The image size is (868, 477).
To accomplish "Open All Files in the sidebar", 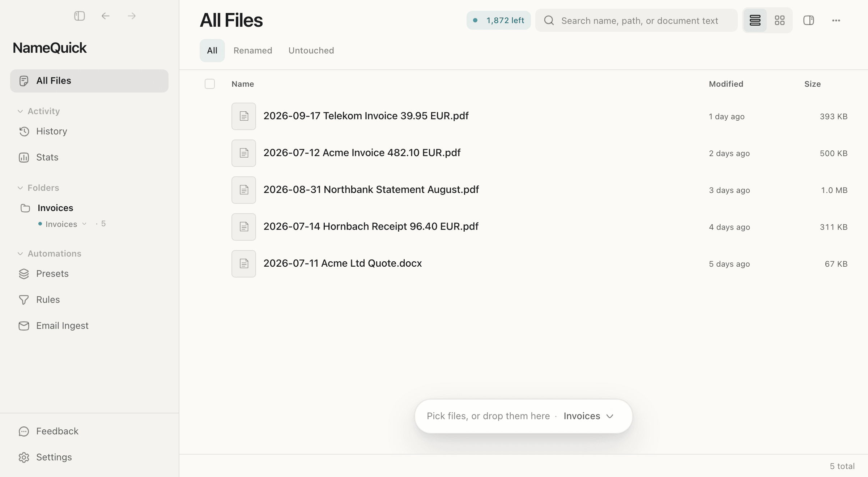I will (89, 81).
